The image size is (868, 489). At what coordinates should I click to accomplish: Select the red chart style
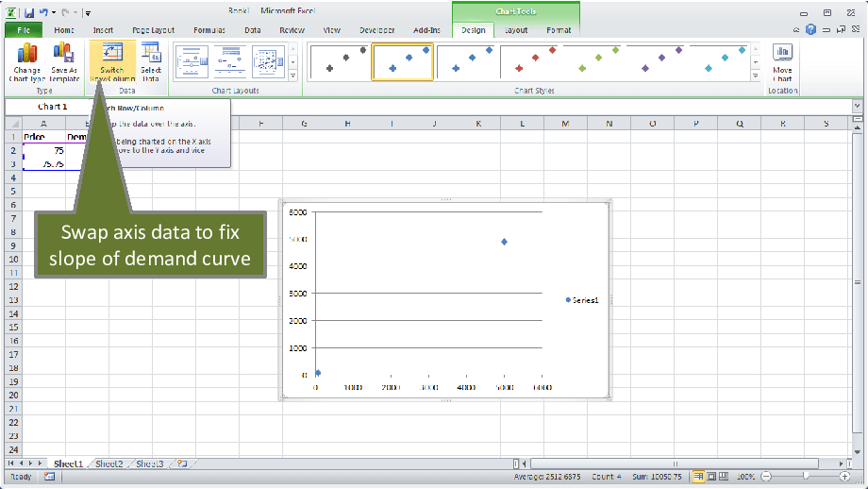[x=531, y=61]
